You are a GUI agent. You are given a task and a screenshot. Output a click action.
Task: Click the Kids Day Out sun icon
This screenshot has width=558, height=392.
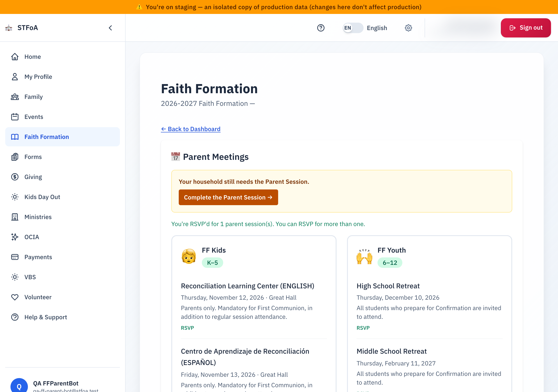coord(15,197)
